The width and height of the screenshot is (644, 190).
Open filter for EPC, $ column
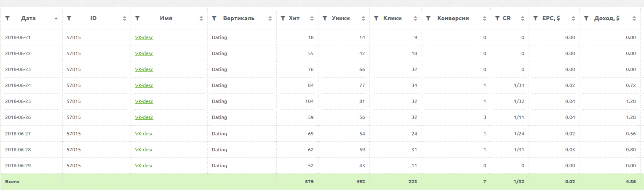535,18
